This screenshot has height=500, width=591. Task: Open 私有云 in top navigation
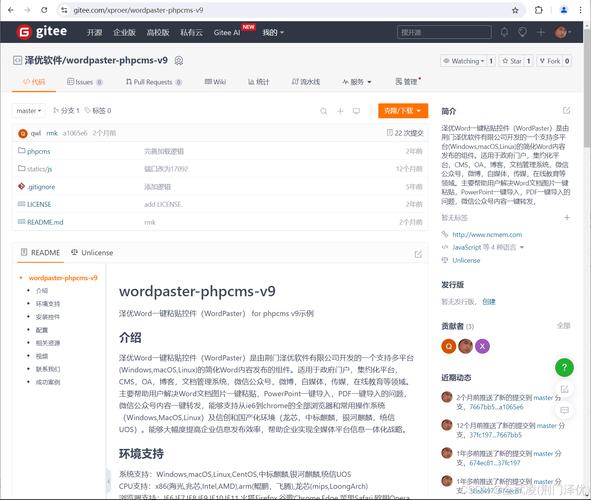(191, 32)
